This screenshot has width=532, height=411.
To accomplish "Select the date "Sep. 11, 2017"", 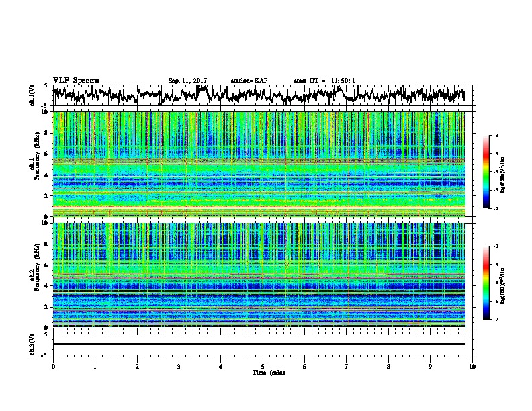I will 187,81.
